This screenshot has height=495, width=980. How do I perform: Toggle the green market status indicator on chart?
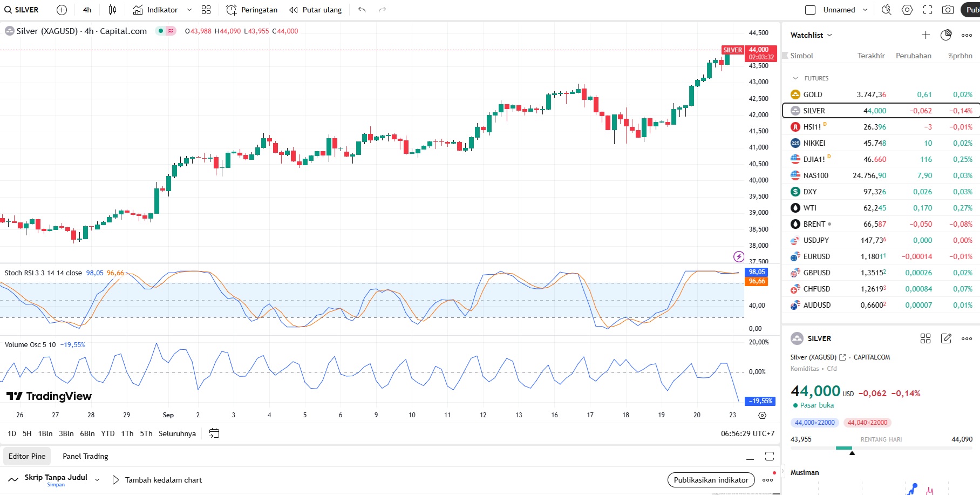[161, 31]
